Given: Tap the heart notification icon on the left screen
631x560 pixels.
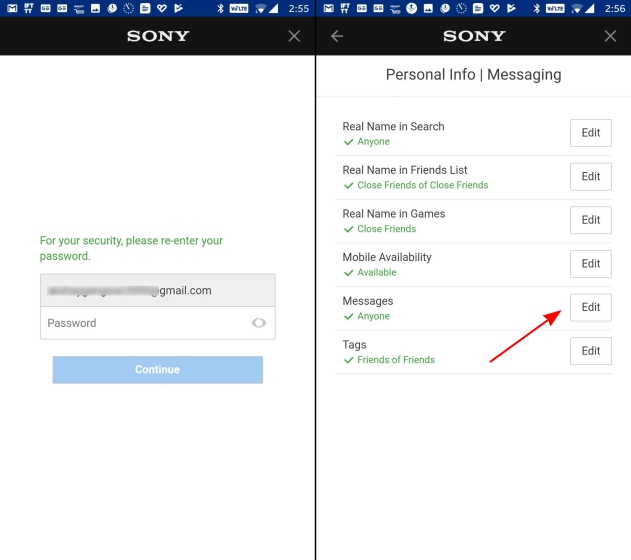Looking at the screenshot, I should pyautogui.click(x=162, y=8).
